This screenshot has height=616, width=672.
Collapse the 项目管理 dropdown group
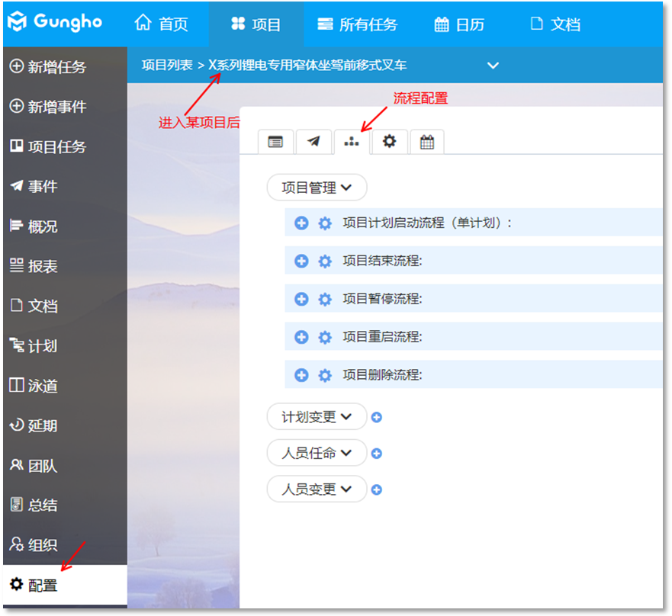[x=317, y=187]
